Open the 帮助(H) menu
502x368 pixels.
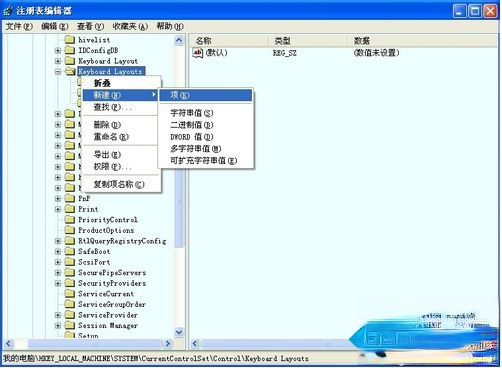[x=170, y=26]
